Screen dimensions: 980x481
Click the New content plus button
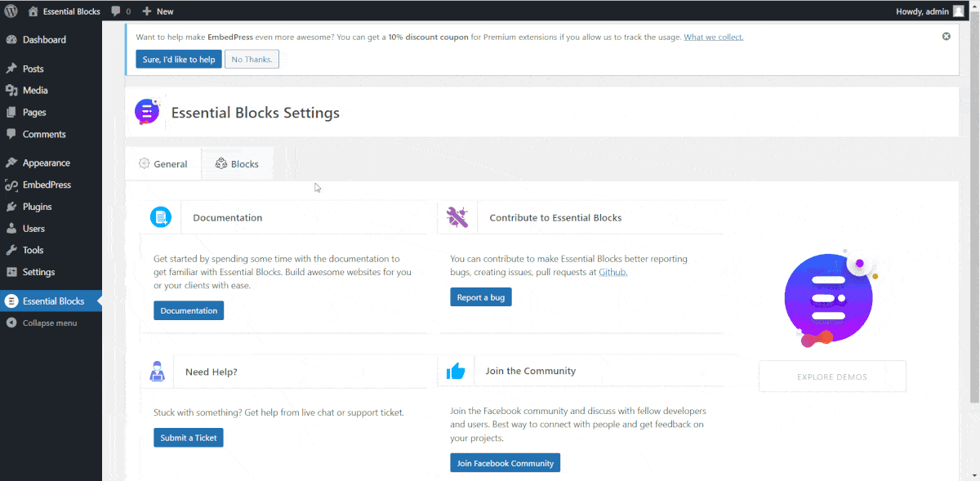158,11
